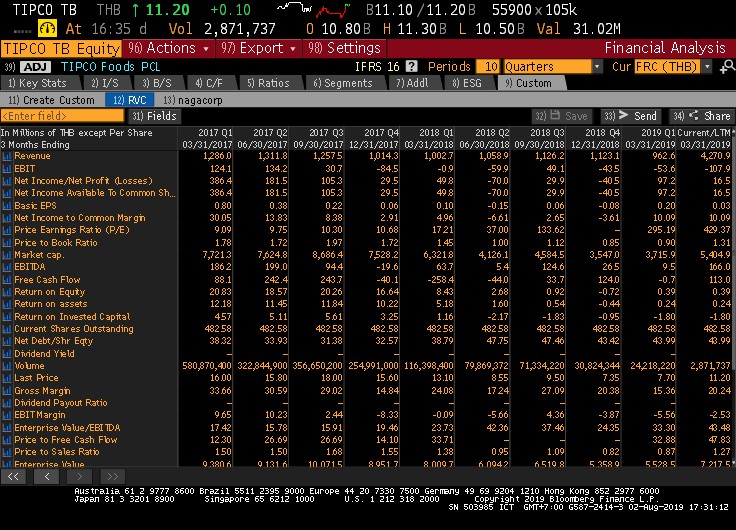This screenshot has width=736, height=530.
Task: Click the chart icon beside Volume
Action: pos(7,366)
